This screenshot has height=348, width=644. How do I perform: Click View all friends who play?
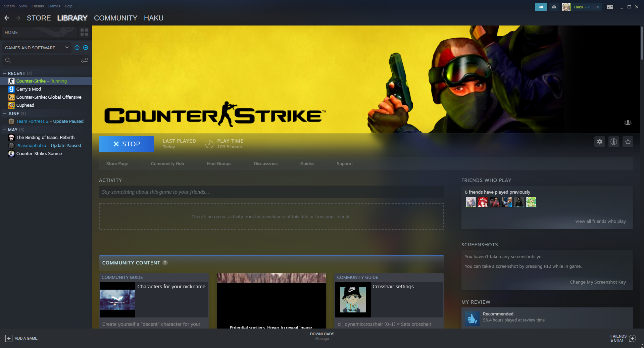(600, 221)
